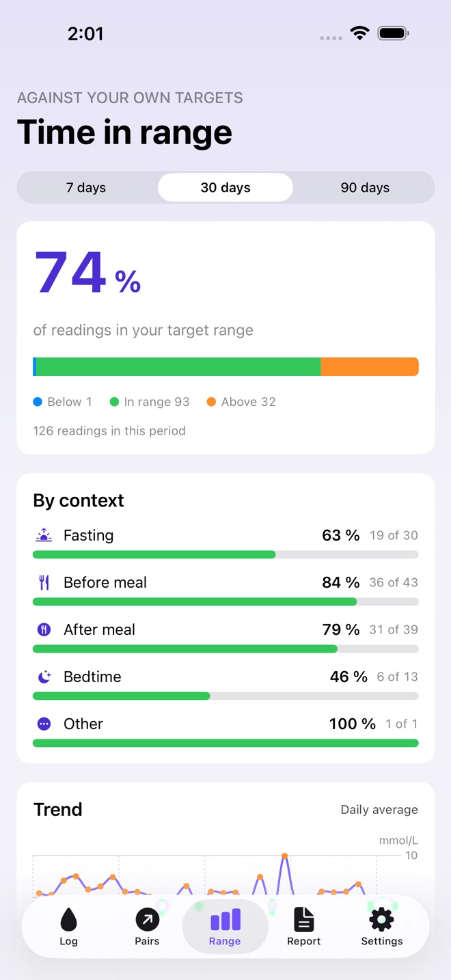Open the Pairs arrow icon
This screenshot has height=980, width=451.
147,920
